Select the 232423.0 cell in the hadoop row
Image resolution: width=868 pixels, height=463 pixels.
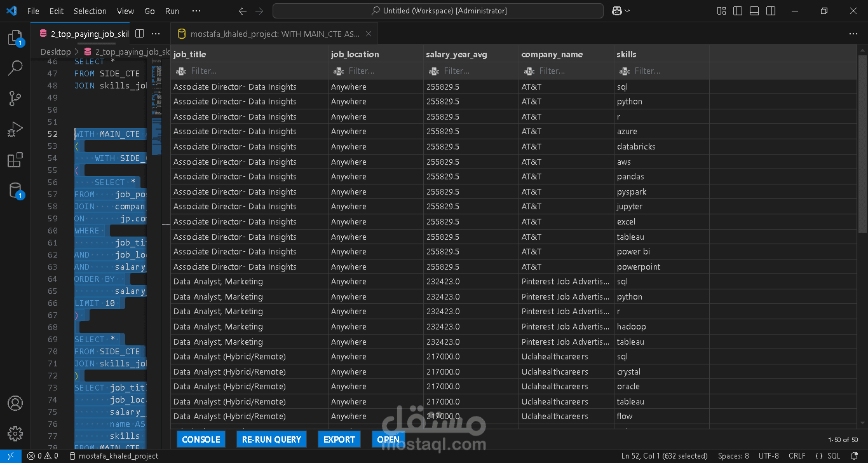(x=471, y=327)
